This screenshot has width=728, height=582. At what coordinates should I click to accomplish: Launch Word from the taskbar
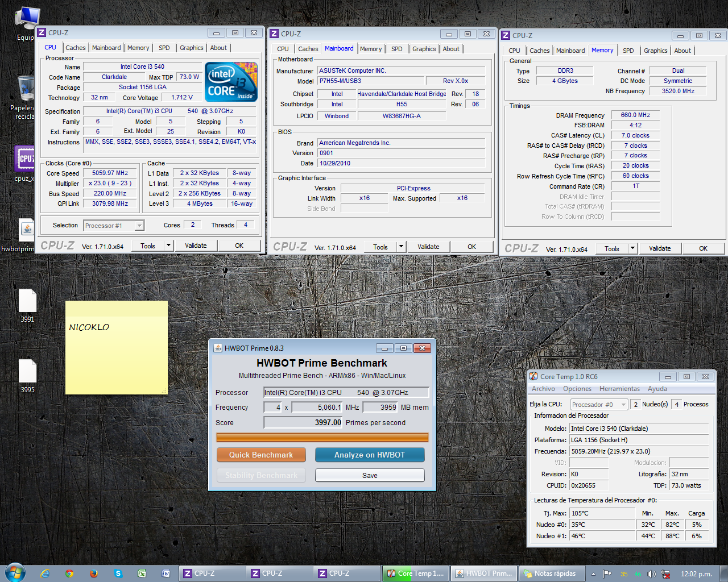pos(166,573)
